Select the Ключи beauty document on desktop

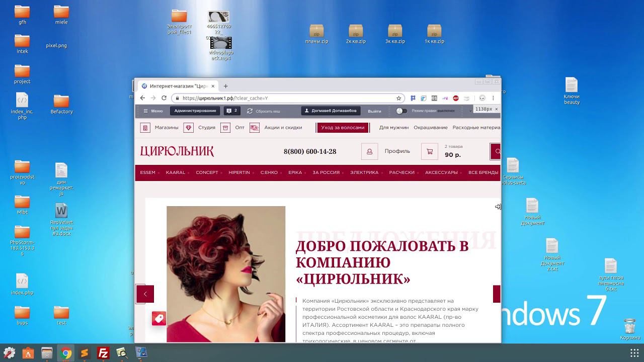pyautogui.click(x=572, y=92)
